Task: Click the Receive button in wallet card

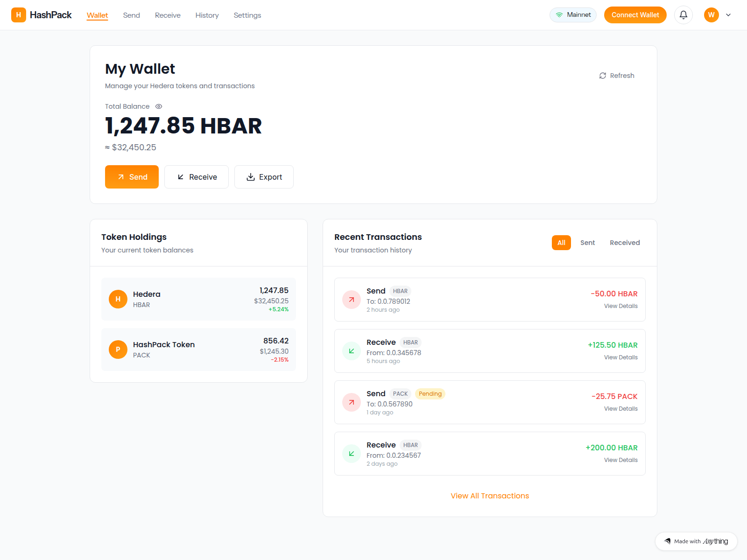Action: [x=197, y=177]
